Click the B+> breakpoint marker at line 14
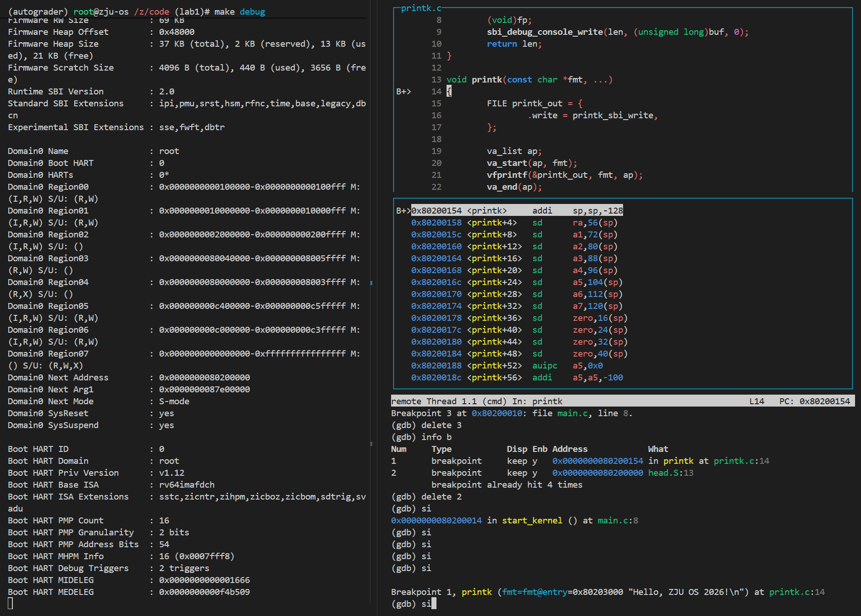The width and height of the screenshot is (861, 616). 403,92
